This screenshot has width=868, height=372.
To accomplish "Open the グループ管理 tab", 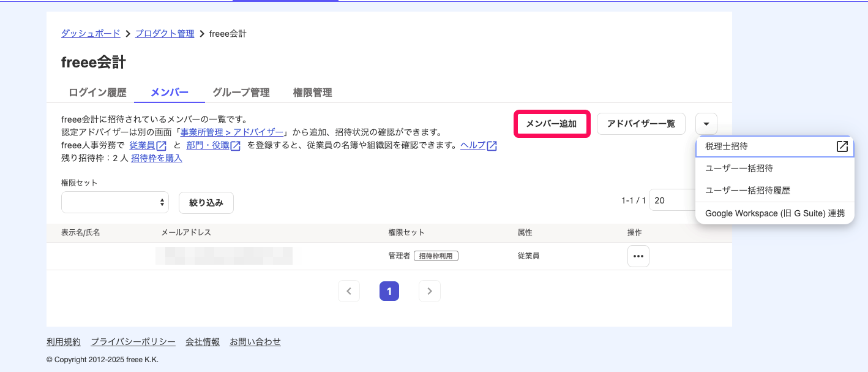I will [241, 93].
